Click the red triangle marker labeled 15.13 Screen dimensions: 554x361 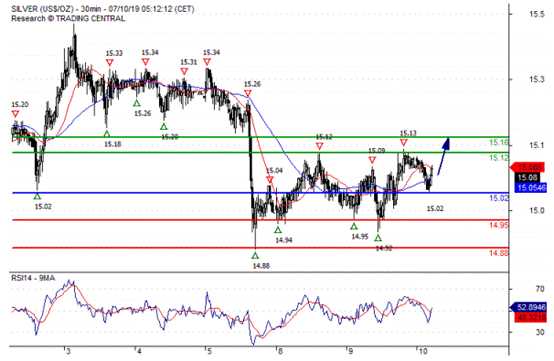[x=403, y=143]
